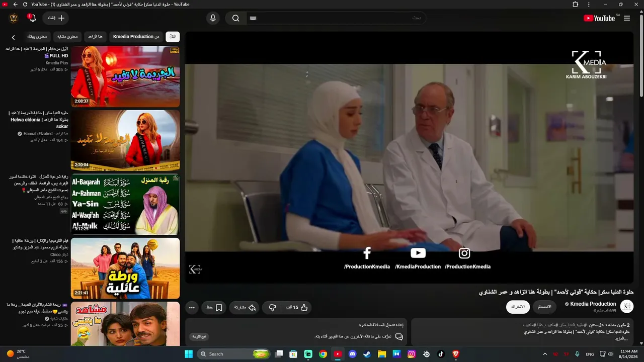The height and width of the screenshot is (362, 644).
Task: Open the browser extensions puzzle icon
Action: [576, 5]
